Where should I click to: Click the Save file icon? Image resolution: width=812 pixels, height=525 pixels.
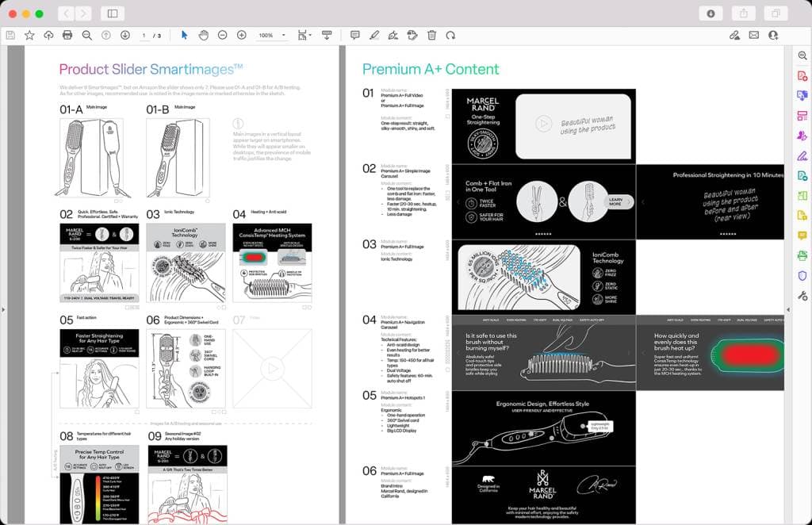coord(10,35)
